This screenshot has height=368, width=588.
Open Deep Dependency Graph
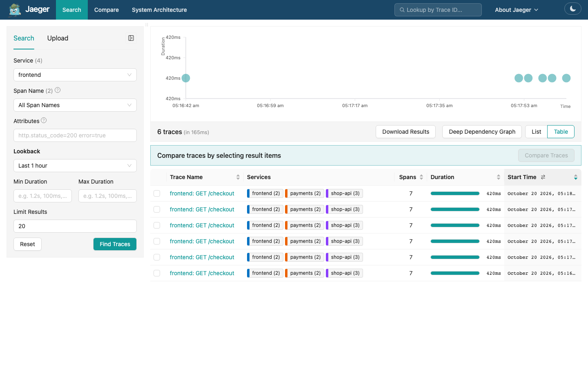tap(482, 132)
